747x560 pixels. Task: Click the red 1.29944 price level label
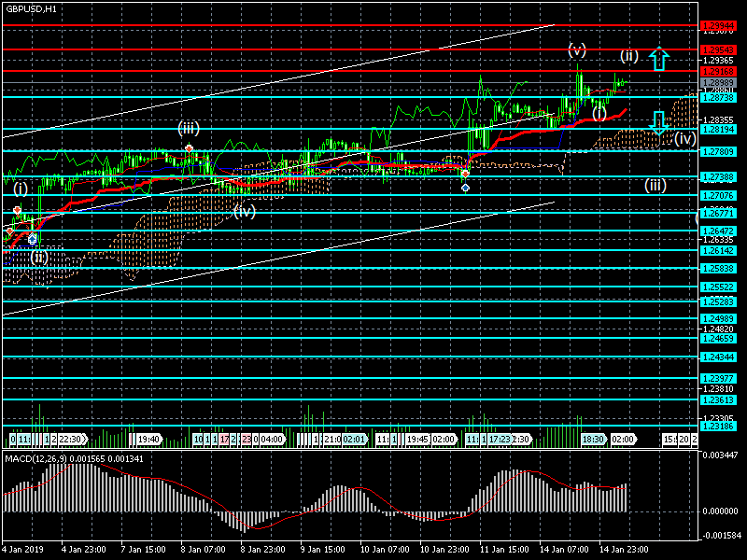(x=718, y=25)
